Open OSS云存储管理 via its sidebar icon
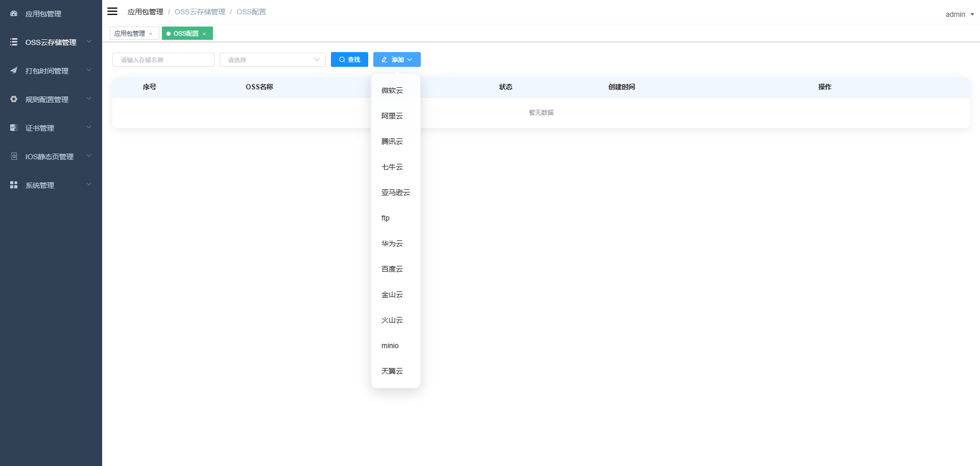Viewport: 980px width, 466px height. [x=13, y=42]
